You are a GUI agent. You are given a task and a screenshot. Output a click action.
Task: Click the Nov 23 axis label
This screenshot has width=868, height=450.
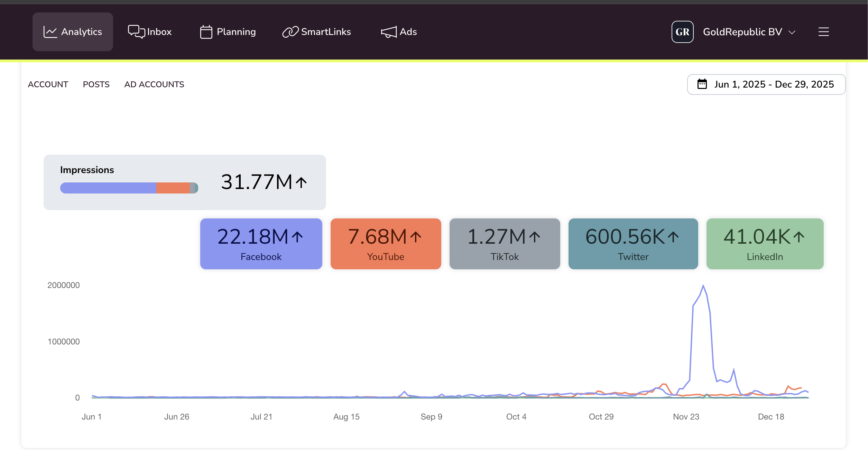click(686, 417)
